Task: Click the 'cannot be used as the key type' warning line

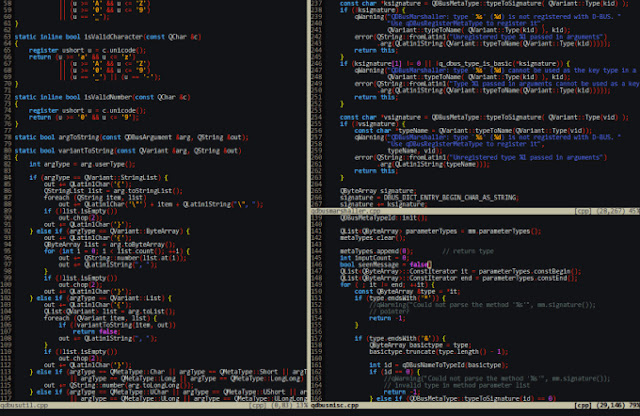Action: (x=495, y=70)
